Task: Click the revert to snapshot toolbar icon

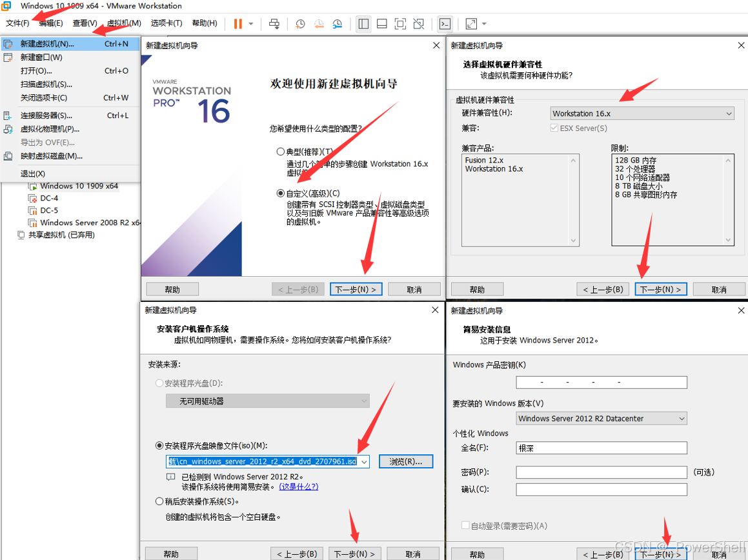Action: [x=319, y=24]
